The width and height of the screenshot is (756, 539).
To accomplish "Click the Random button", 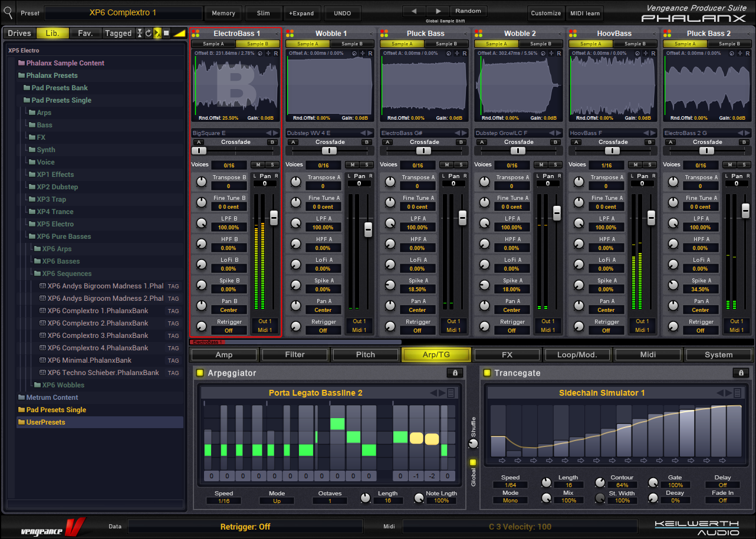I will point(468,11).
